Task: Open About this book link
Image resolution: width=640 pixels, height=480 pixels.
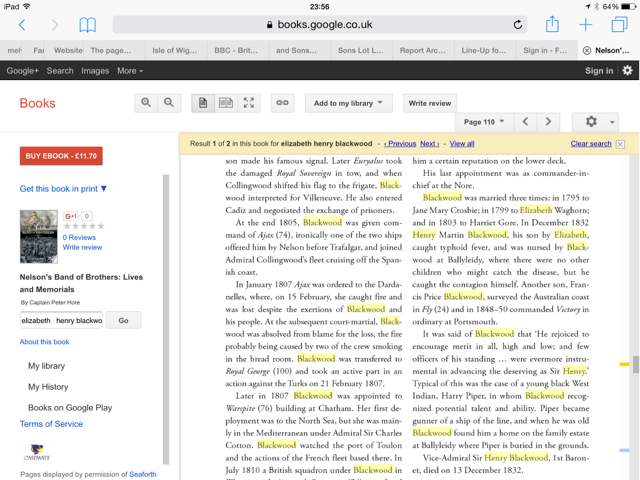Action: [x=44, y=342]
